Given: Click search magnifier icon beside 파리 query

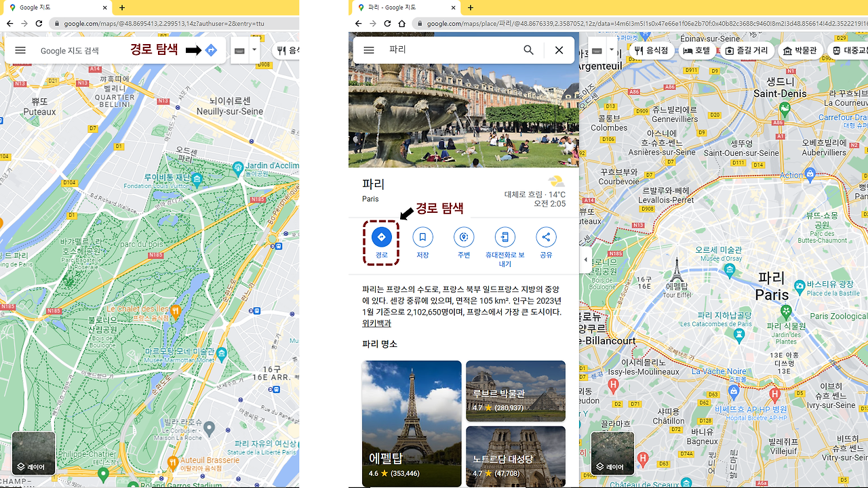Looking at the screenshot, I should tap(528, 50).
